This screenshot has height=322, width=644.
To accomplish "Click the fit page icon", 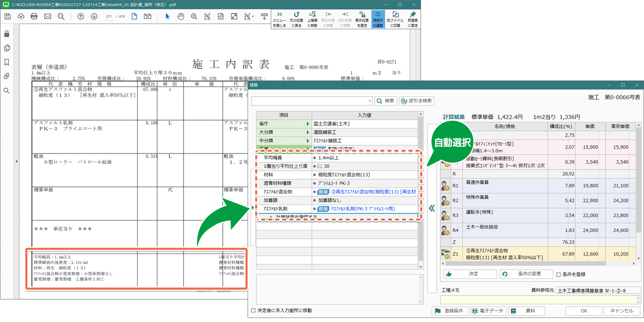I will tap(221, 17).
